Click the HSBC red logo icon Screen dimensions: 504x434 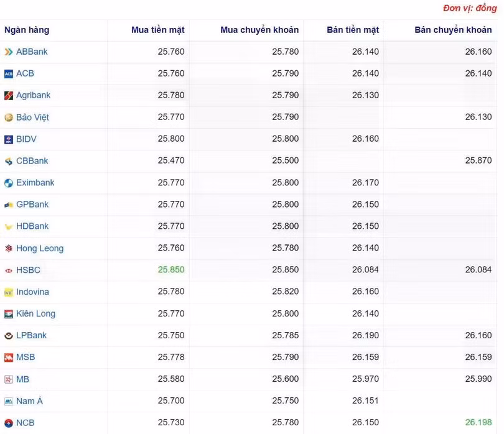click(9, 270)
